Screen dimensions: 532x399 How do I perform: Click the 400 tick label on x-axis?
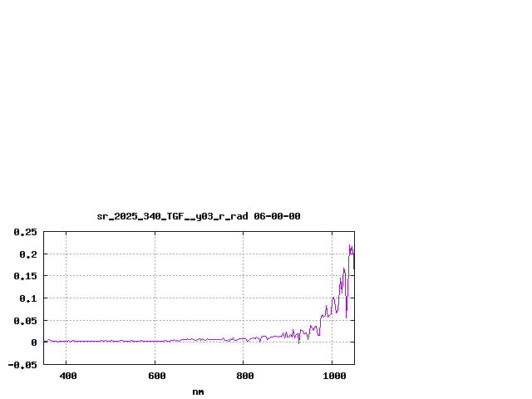pos(66,376)
